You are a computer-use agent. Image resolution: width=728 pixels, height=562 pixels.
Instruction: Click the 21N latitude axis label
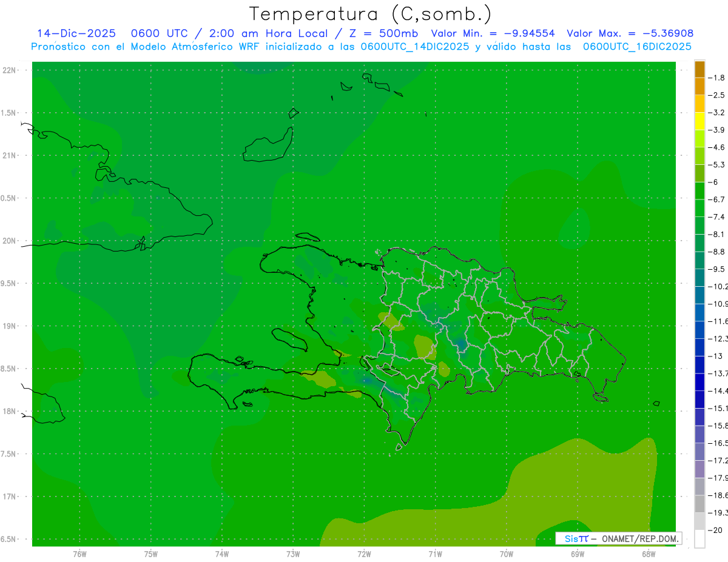tap(10, 156)
